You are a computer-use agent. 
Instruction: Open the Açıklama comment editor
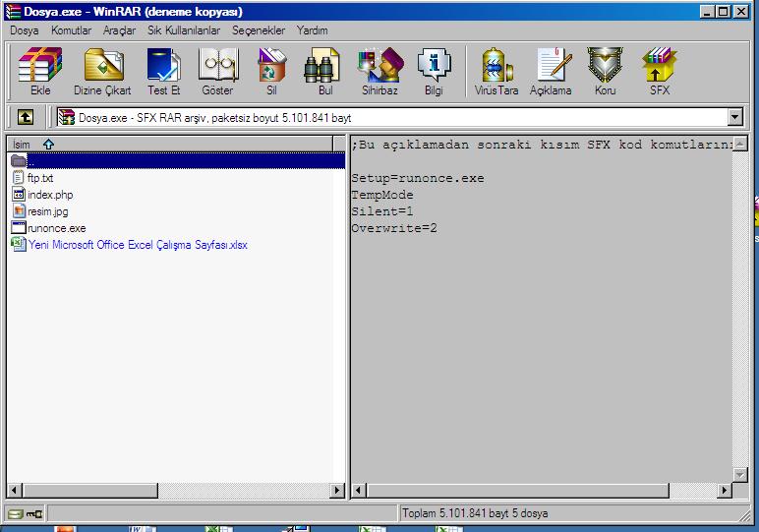pyautogui.click(x=551, y=71)
